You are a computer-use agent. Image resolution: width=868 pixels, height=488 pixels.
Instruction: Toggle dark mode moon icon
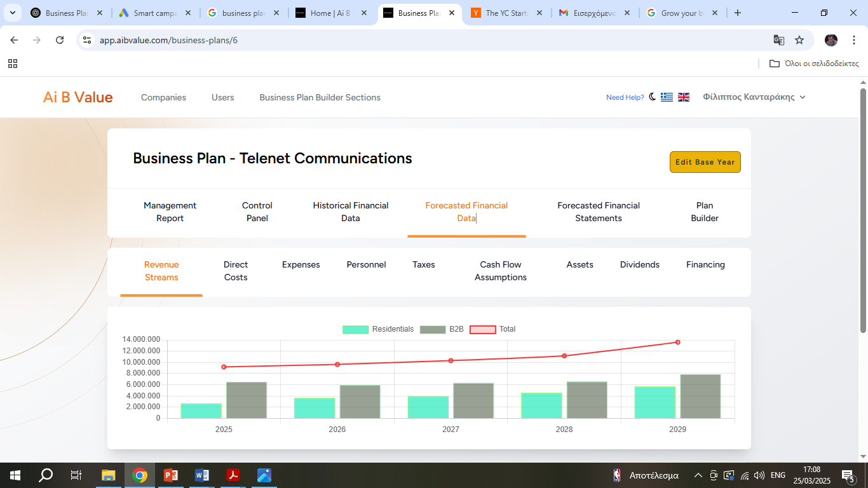coord(653,97)
